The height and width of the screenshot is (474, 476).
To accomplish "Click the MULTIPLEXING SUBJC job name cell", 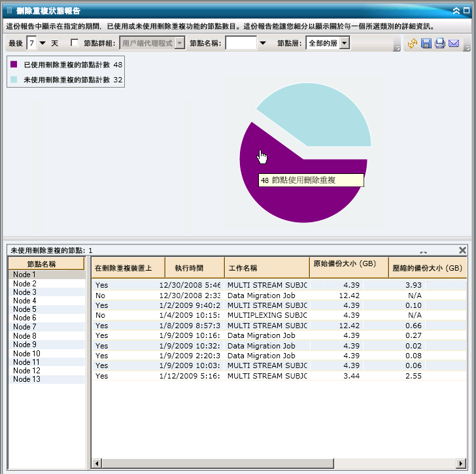I will tap(267, 315).
